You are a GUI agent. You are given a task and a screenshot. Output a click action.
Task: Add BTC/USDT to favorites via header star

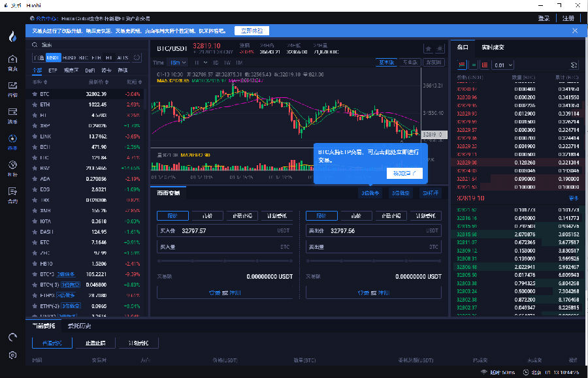pos(428,49)
